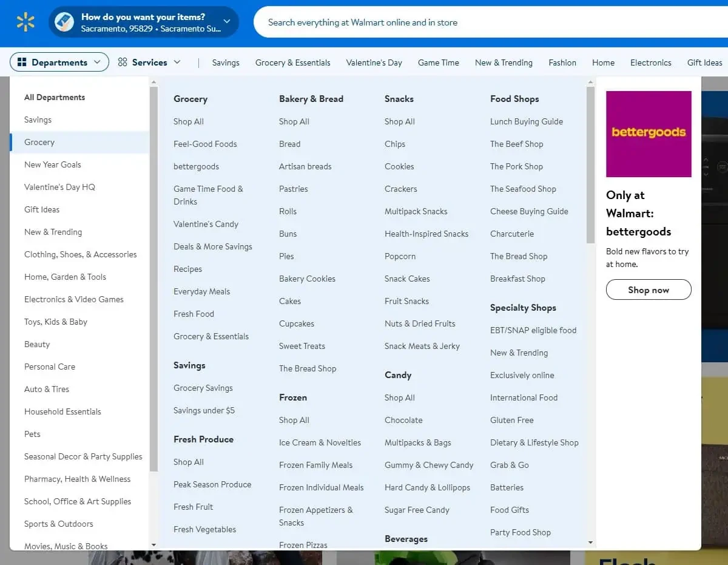The image size is (728, 565).
Task: Collapse the Departments dropdown chevron
Action: 97,63
